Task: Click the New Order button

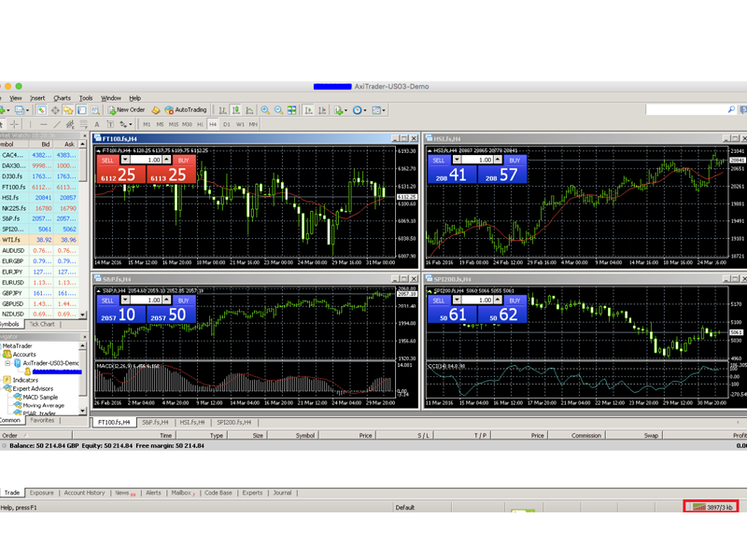Action: point(126,110)
